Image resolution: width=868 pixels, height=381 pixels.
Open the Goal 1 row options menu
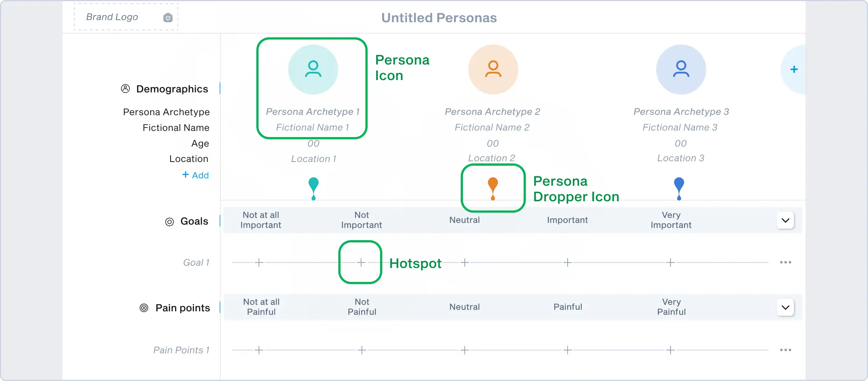coord(785,262)
